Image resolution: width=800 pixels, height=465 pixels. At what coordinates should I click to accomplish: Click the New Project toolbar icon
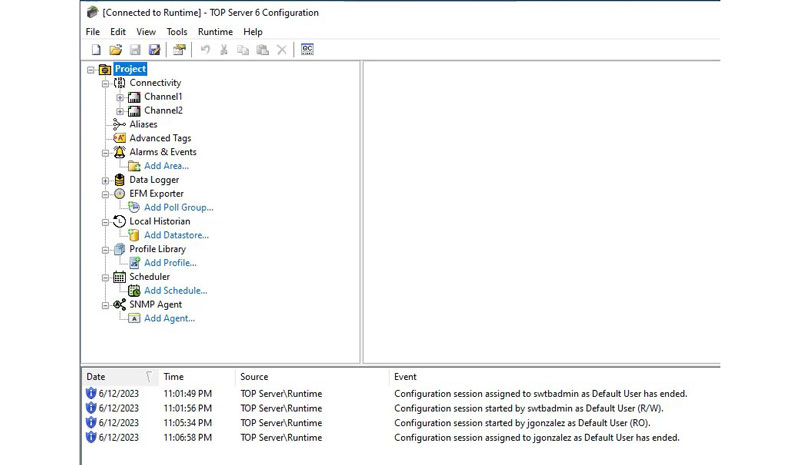point(96,50)
